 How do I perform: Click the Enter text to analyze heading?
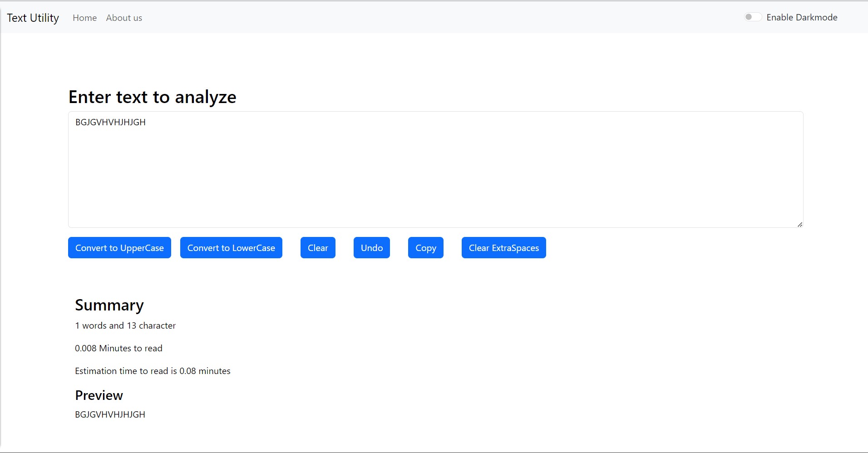click(153, 97)
